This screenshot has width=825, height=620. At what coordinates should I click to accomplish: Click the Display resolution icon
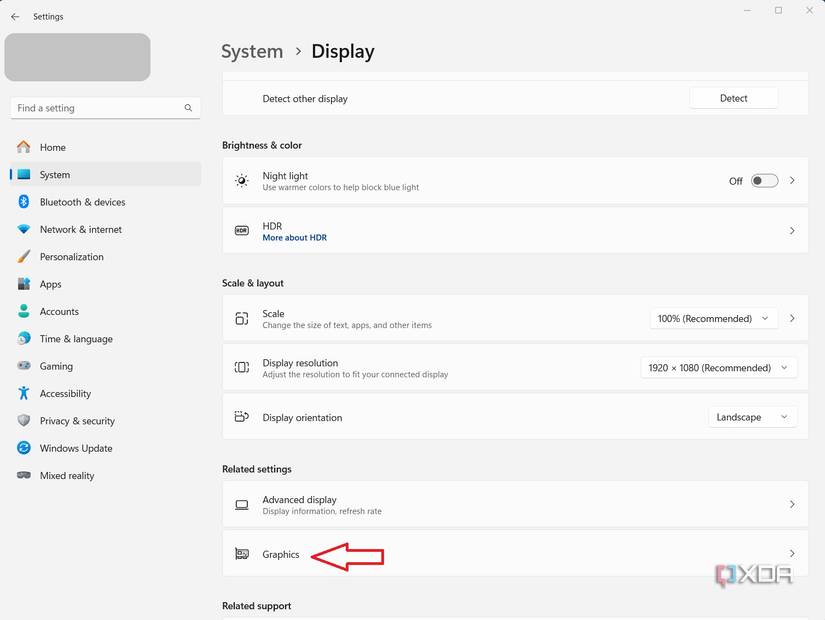pos(241,367)
